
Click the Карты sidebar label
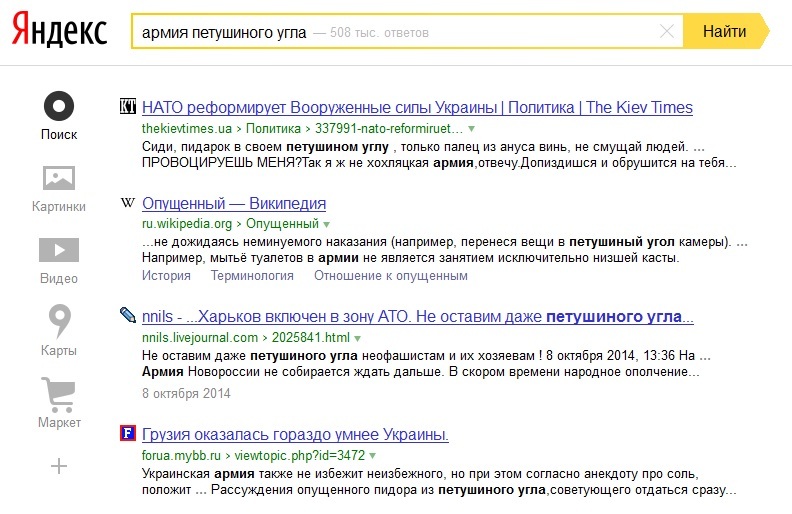[59, 350]
